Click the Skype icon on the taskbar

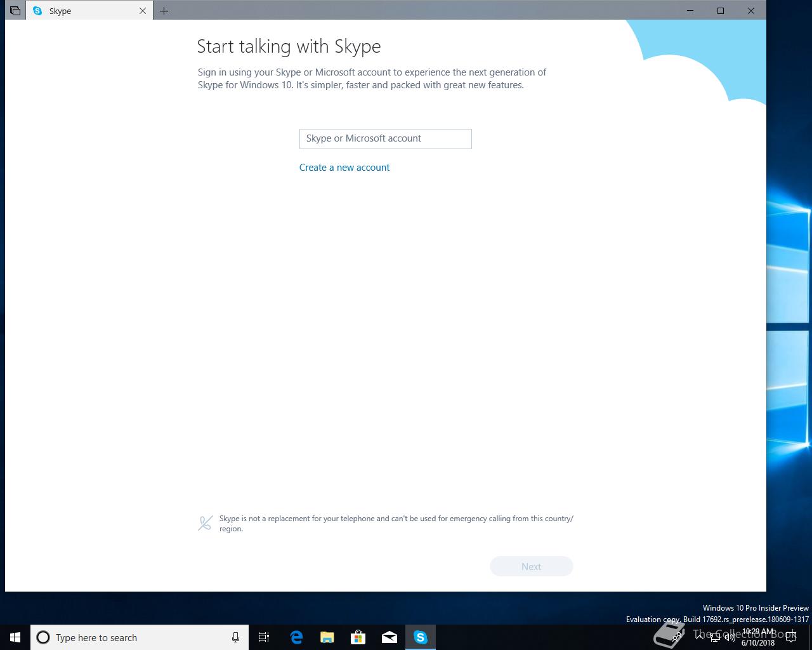coord(420,637)
